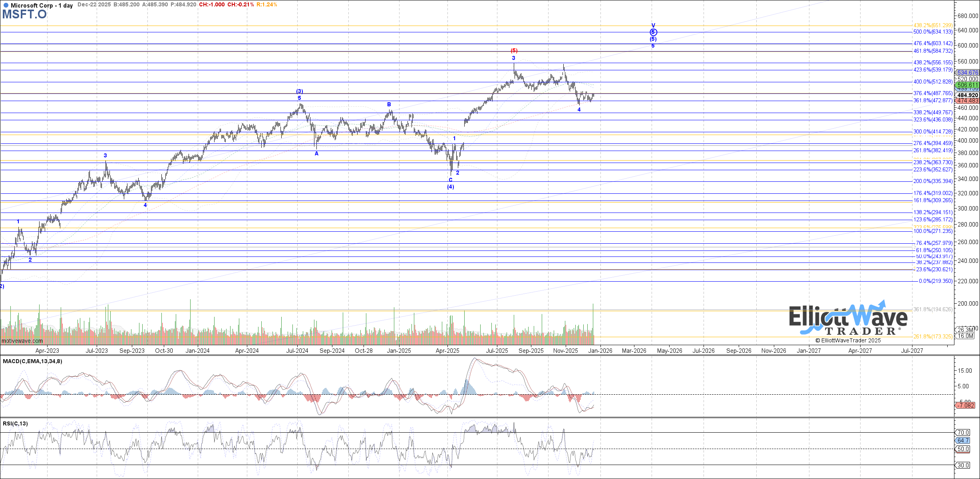Click the 26.3M volume tag

click(x=966, y=330)
